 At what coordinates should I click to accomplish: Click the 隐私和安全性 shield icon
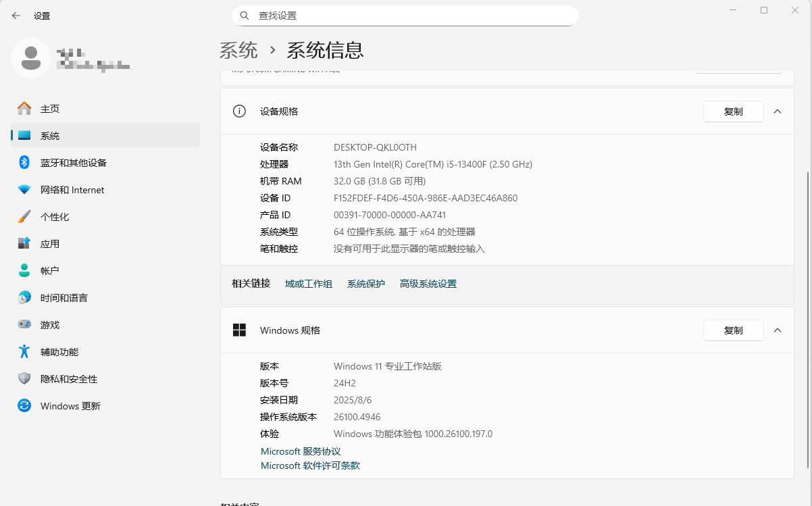click(x=24, y=379)
